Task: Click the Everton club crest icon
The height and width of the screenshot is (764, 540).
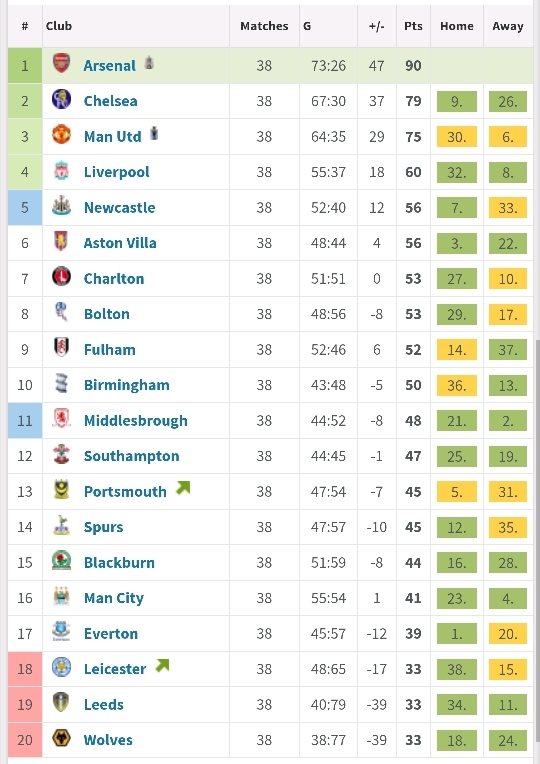Action: coord(61,631)
